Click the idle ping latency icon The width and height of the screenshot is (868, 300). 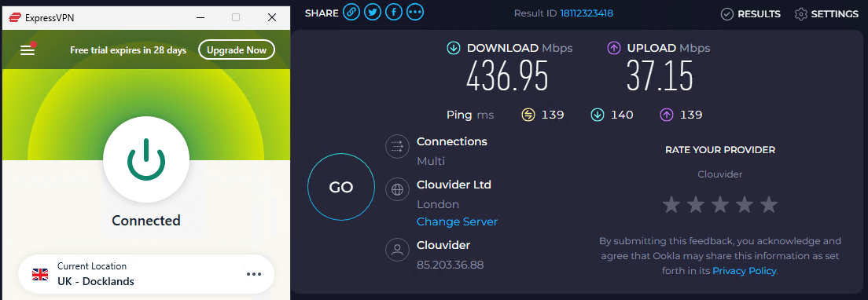click(528, 115)
